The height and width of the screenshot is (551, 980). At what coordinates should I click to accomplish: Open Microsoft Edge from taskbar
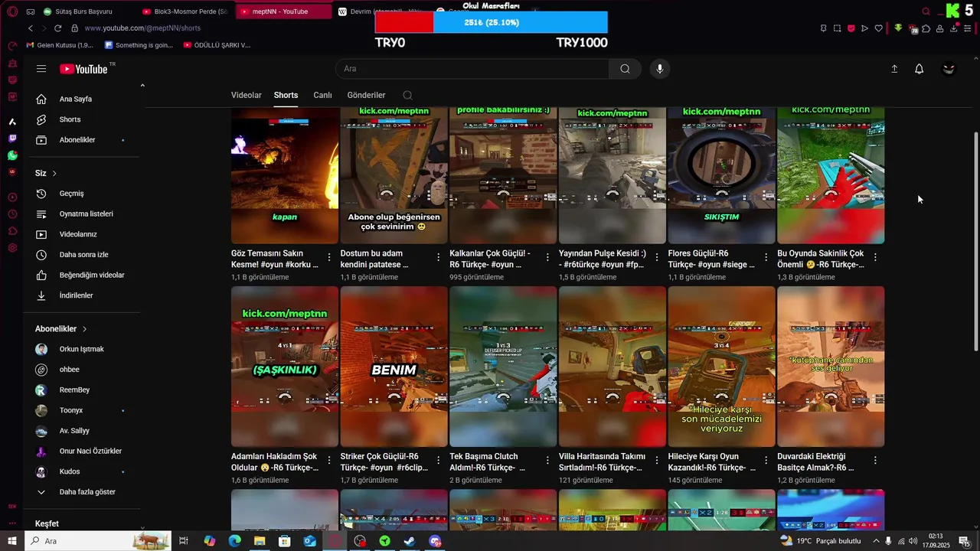tap(234, 541)
